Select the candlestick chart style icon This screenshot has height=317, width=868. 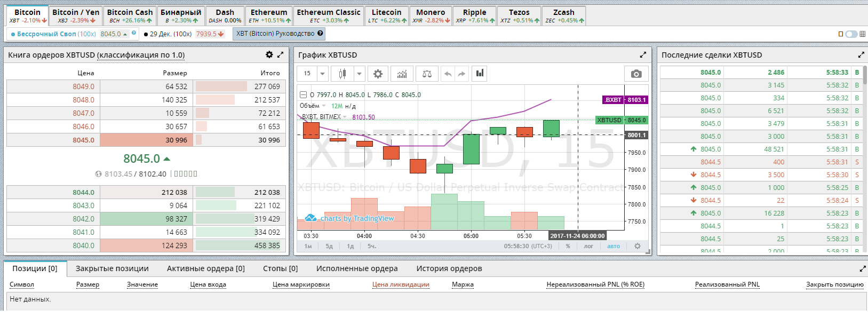tap(342, 74)
